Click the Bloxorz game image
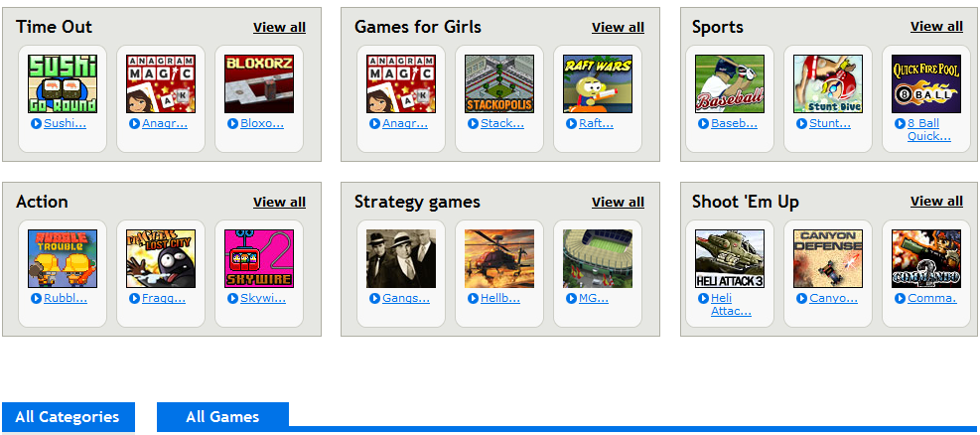The width and height of the screenshot is (980, 435). click(x=259, y=83)
